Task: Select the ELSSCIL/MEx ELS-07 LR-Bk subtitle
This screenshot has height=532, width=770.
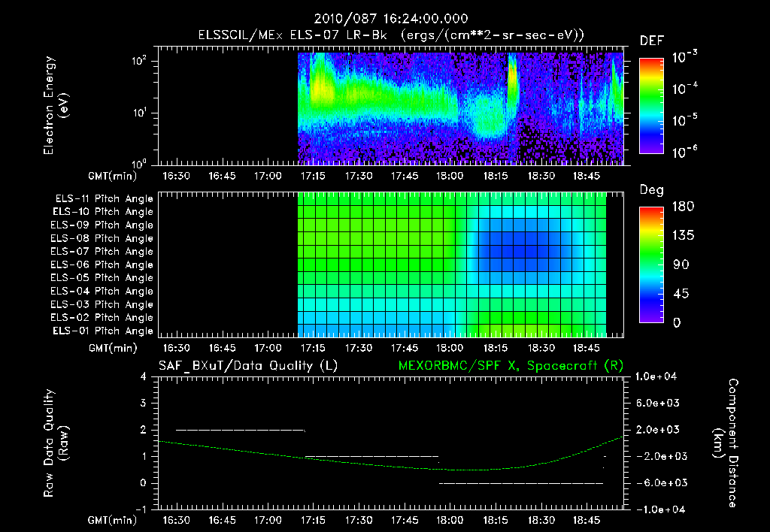Action: coord(293,35)
